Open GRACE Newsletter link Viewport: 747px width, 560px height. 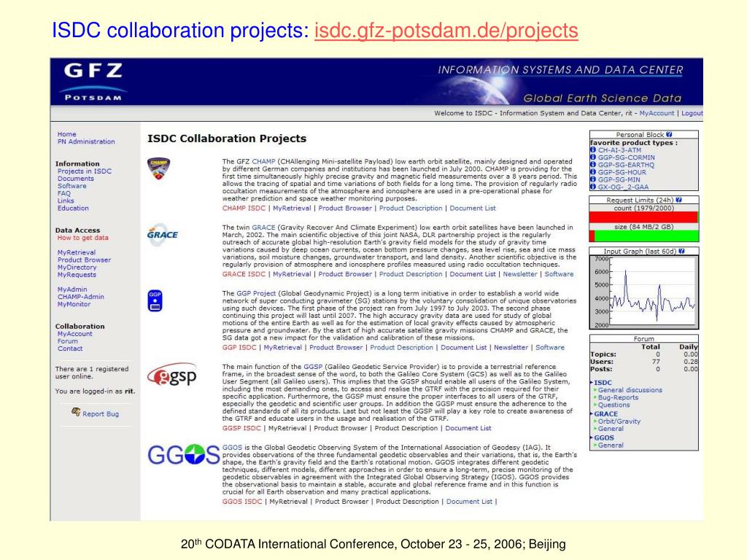(x=519, y=274)
